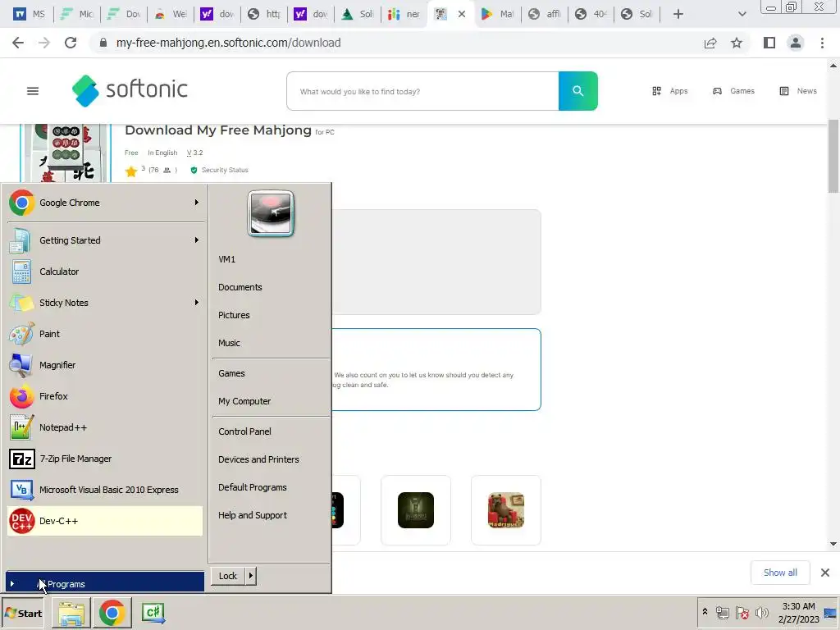Click the Softonic search field

coord(422,91)
